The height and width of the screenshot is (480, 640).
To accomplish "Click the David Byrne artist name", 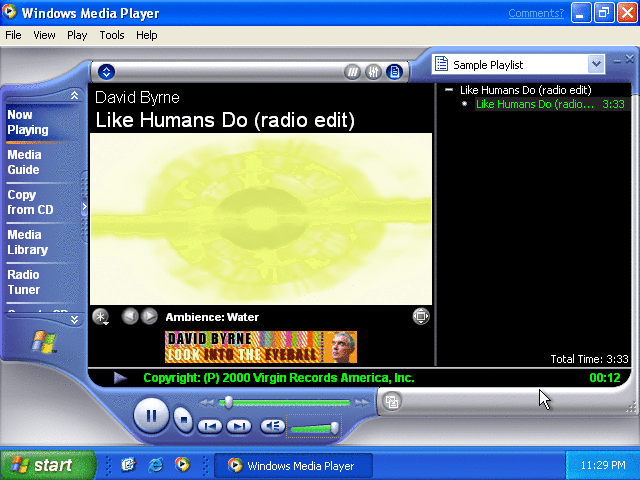I will tap(137, 98).
